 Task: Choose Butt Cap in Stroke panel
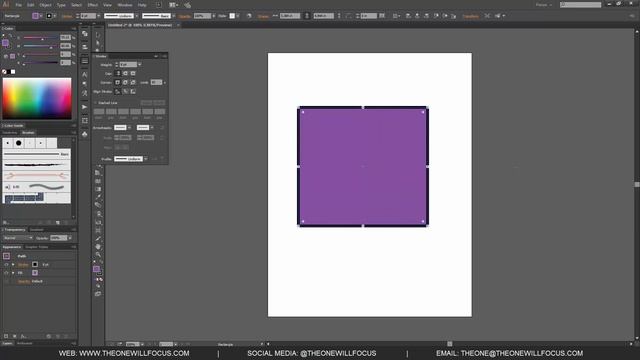118,73
